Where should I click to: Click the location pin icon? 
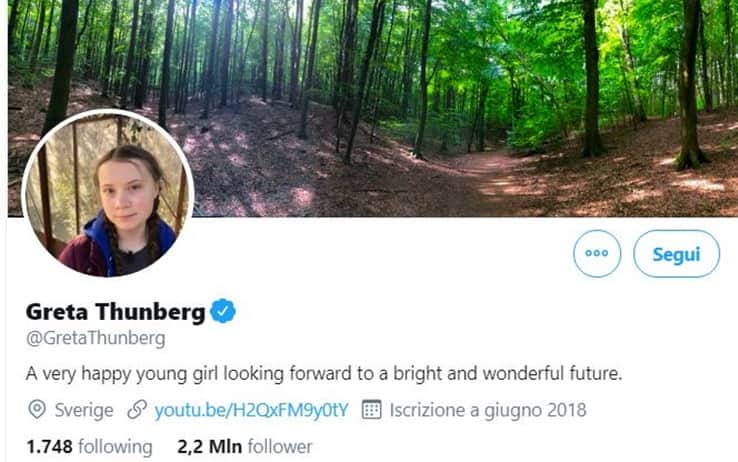(37, 410)
